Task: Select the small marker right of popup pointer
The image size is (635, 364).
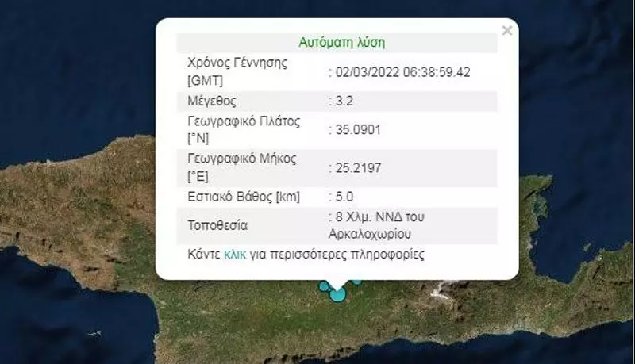Action: (x=357, y=280)
